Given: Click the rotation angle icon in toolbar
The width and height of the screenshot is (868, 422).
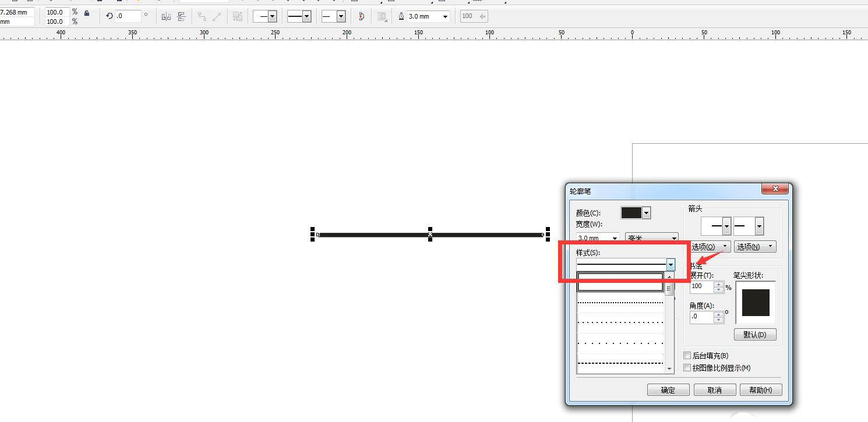Looking at the screenshot, I should (109, 16).
